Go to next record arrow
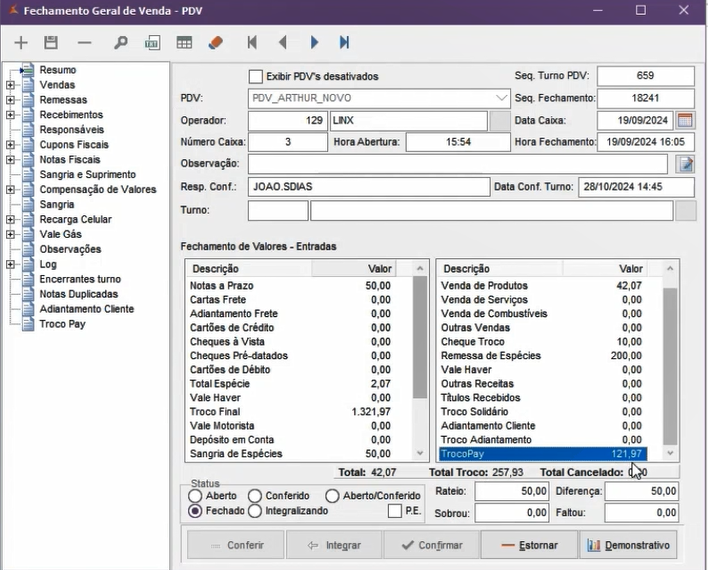The image size is (708, 570). 314,43
